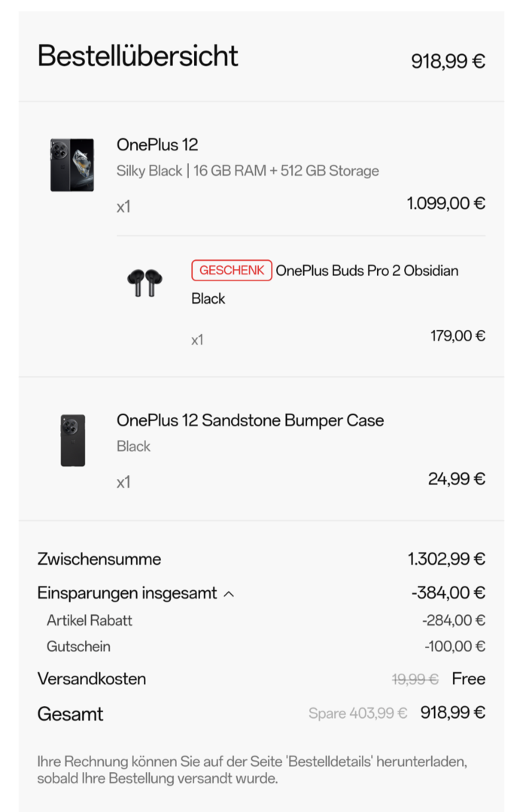The width and height of the screenshot is (523, 812).
Task: Click the Bestellübersicht heading
Action: [138, 56]
